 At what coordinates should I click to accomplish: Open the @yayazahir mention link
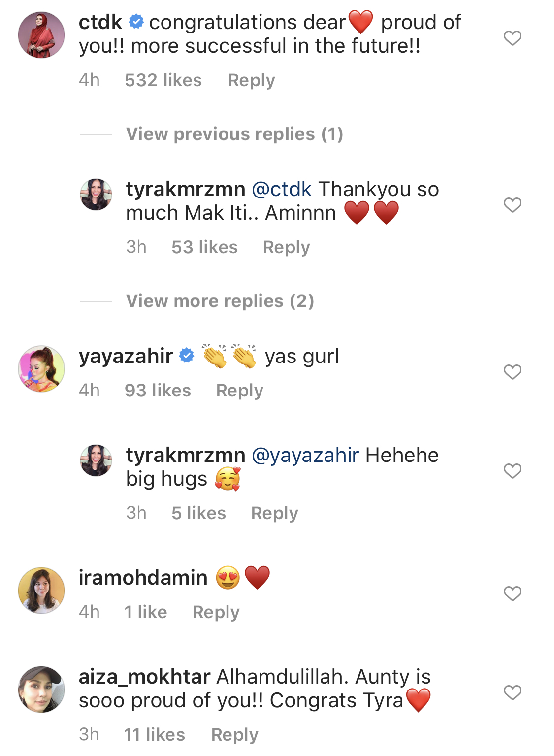305,455
